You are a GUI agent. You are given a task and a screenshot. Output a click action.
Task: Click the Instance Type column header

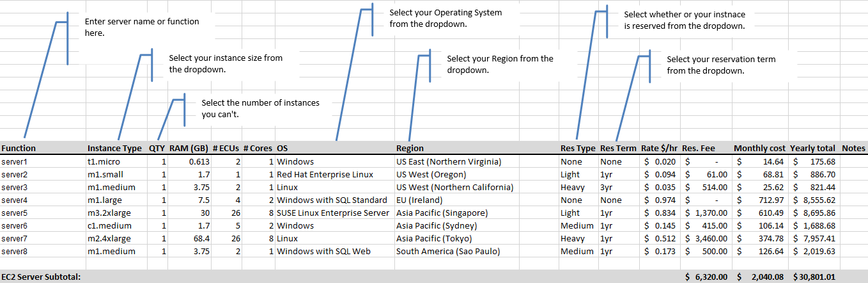115,149
